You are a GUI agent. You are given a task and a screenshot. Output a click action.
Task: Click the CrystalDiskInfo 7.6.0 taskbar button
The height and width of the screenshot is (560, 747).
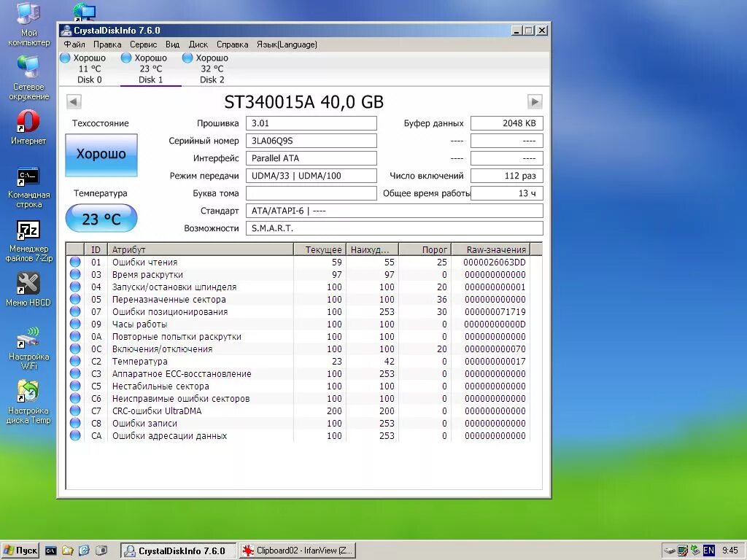coord(178,551)
